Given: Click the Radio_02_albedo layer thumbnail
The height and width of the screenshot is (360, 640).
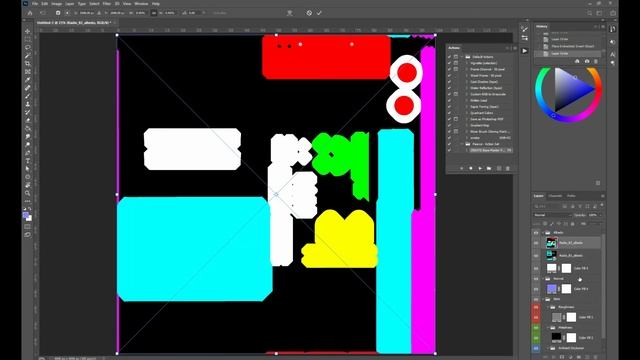Looking at the screenshot, I should (x=551, y=243).
